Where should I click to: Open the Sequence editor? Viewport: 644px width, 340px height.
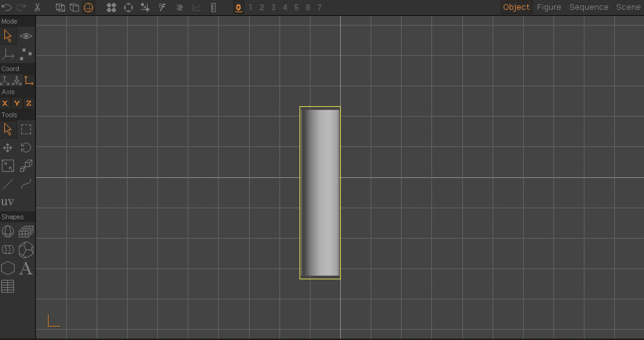pos(589,7)
